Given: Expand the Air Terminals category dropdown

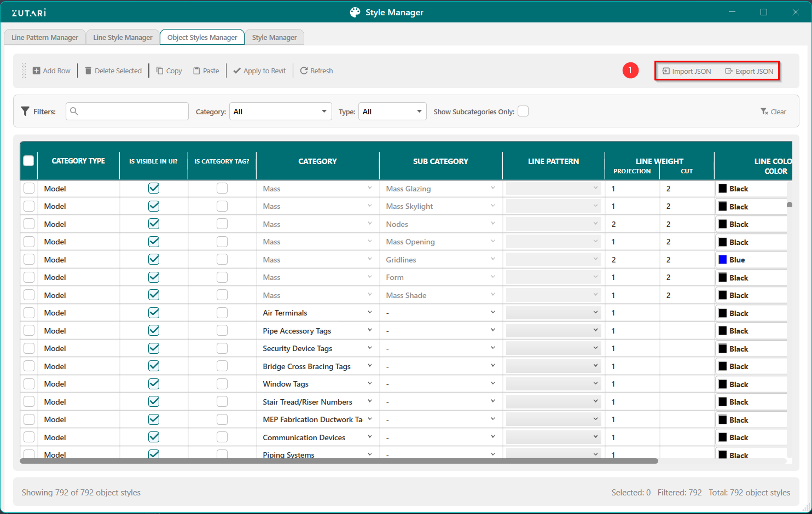Looking at the screenshot, I should click(370, 313).
